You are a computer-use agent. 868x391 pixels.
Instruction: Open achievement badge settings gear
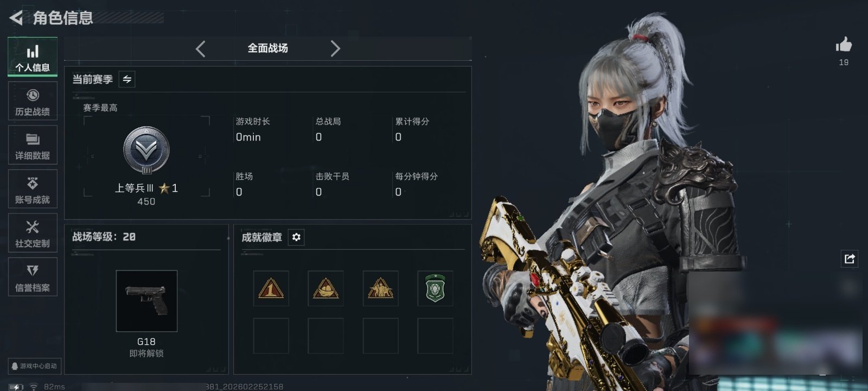296,237
